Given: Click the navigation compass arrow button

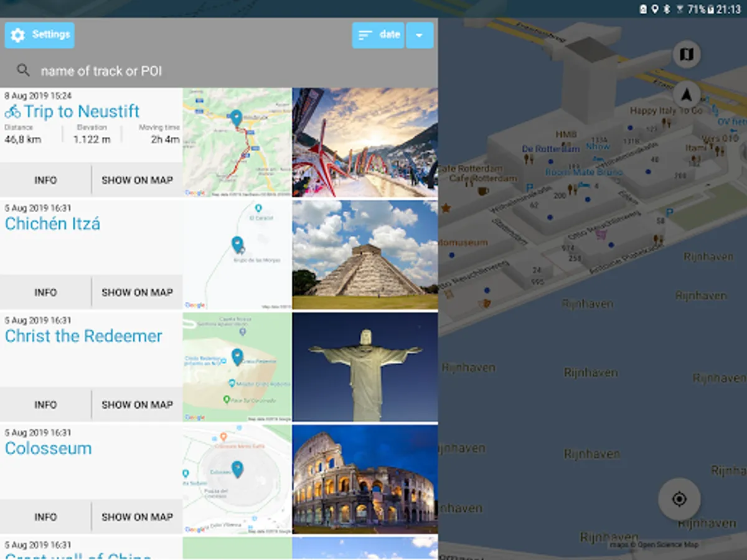Looking at the screenshot, I should coord(687,95).
